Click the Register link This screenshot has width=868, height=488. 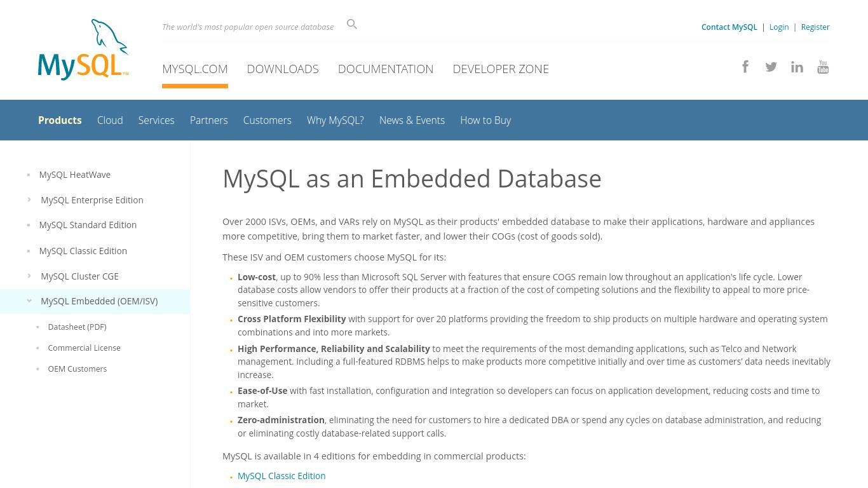(x=815, y=27)
